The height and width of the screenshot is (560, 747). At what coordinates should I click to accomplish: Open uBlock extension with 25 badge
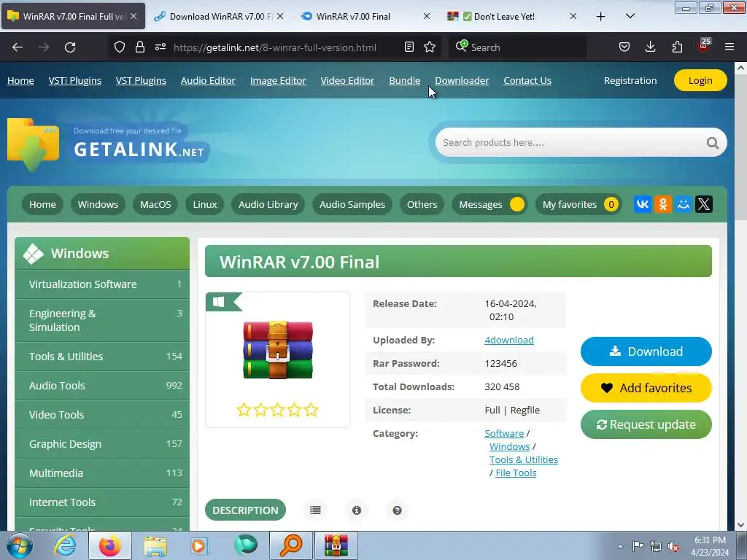point(704,46)
